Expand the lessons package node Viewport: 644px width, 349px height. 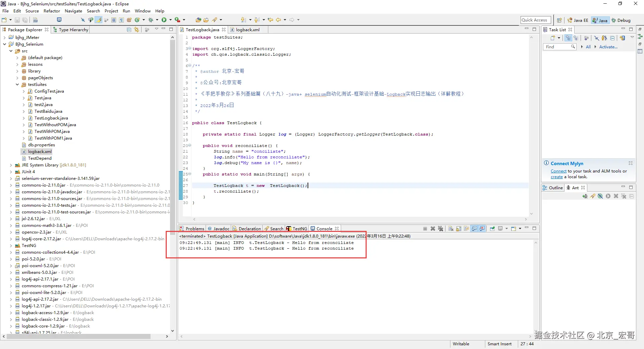point(17,64)
